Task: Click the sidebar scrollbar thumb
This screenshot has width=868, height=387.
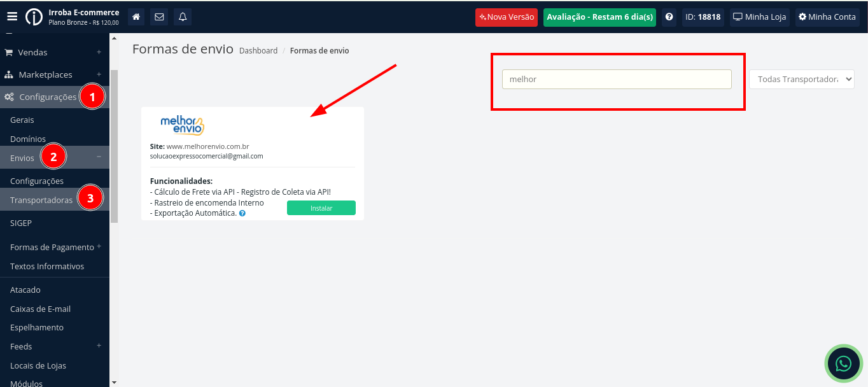Action: tap(114, 146)
